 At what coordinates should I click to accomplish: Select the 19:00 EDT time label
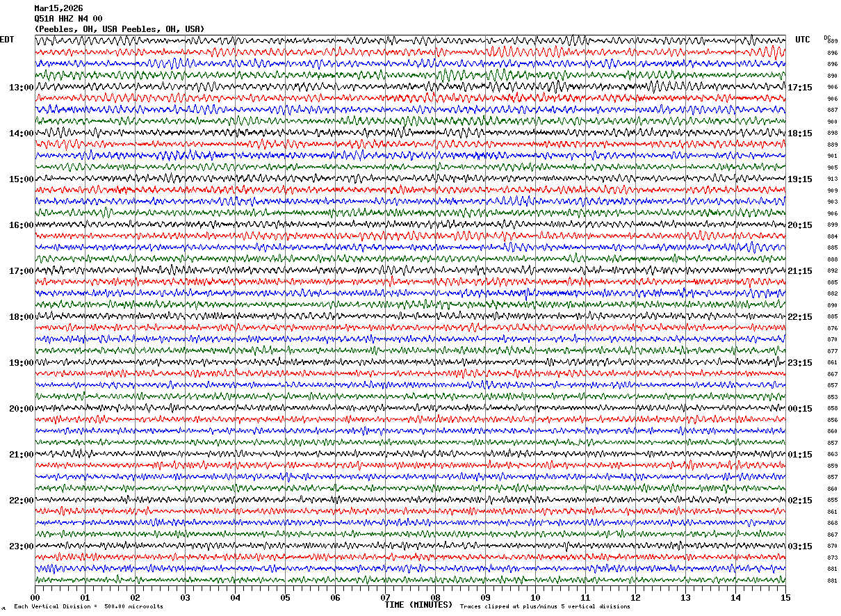click(21, 363)
